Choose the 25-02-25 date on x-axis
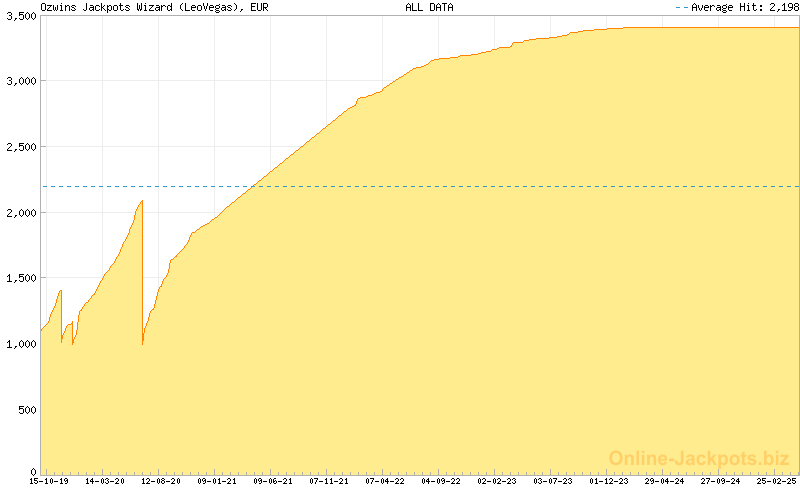800x490 pixels. point(777,481)
